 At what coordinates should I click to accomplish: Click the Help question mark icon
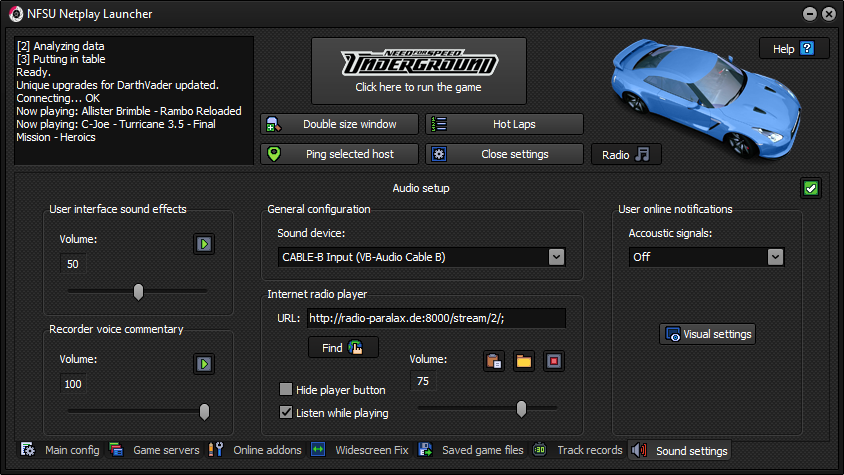[x=807, y=48]
